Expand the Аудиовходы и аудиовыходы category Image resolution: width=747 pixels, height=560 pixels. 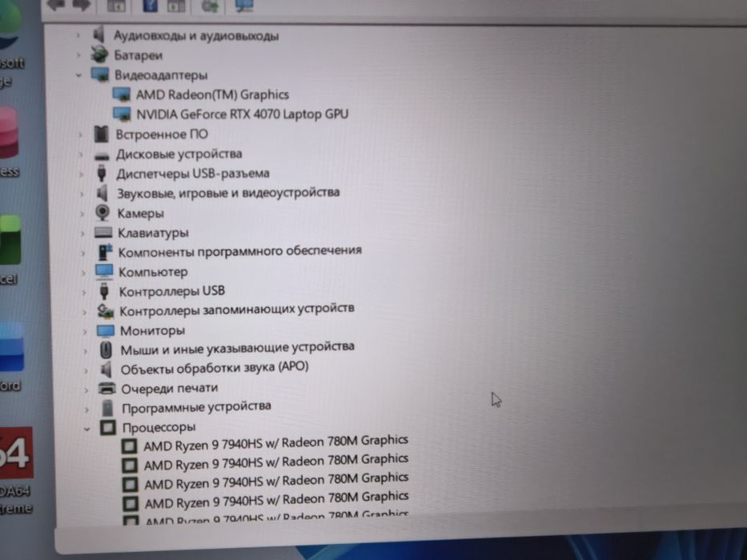pos(78,34)
